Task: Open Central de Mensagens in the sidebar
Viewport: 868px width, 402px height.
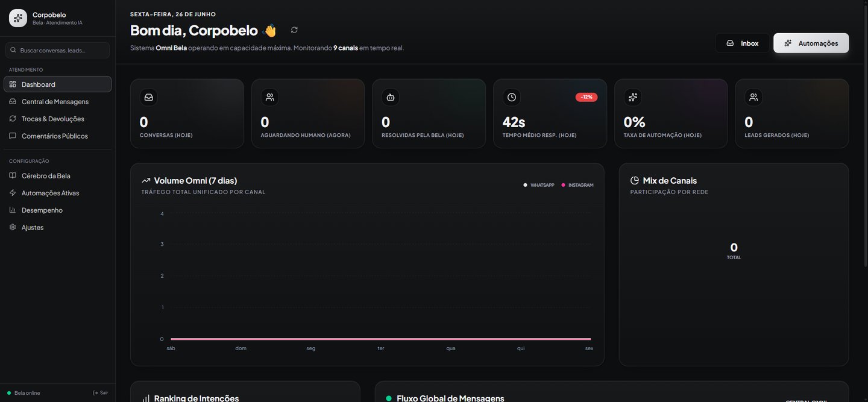Action: [x=58, y=101]
